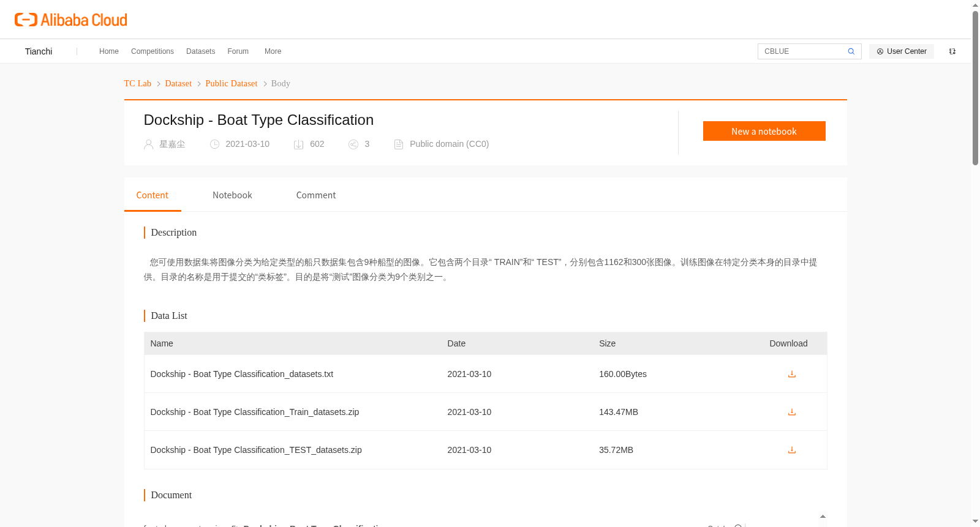Click the Size column header
980x527 pixels.
[x=608, y=343]
